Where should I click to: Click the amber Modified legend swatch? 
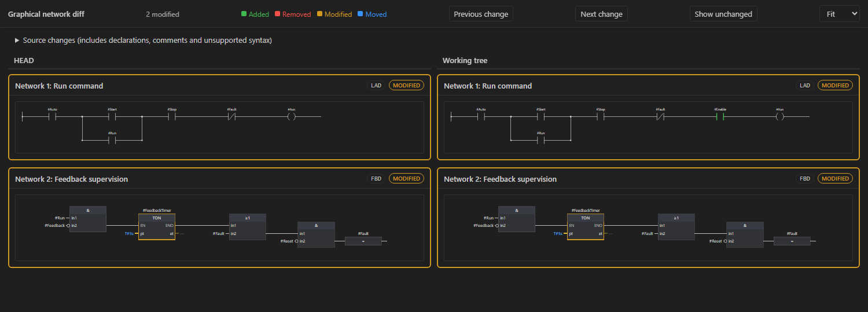(x=320, y=14)
